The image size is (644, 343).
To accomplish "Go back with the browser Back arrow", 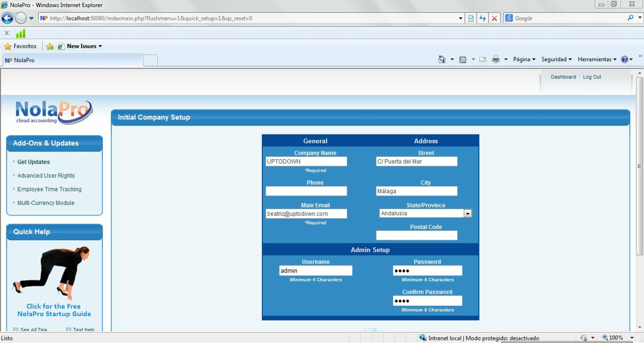I will [7, 18].
